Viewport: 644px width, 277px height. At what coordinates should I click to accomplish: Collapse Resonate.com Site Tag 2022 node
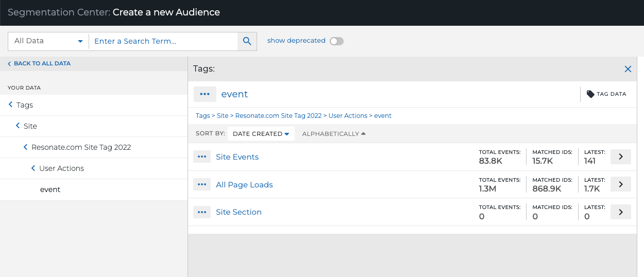click(26, 147)
